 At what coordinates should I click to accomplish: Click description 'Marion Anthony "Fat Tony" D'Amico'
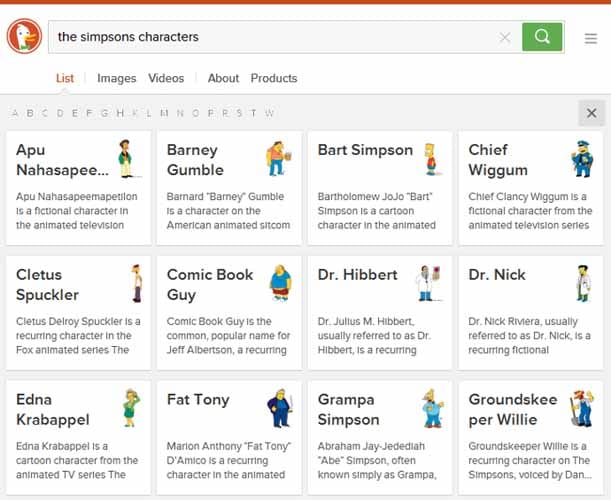pyautogui.click(x=229, y=460)
